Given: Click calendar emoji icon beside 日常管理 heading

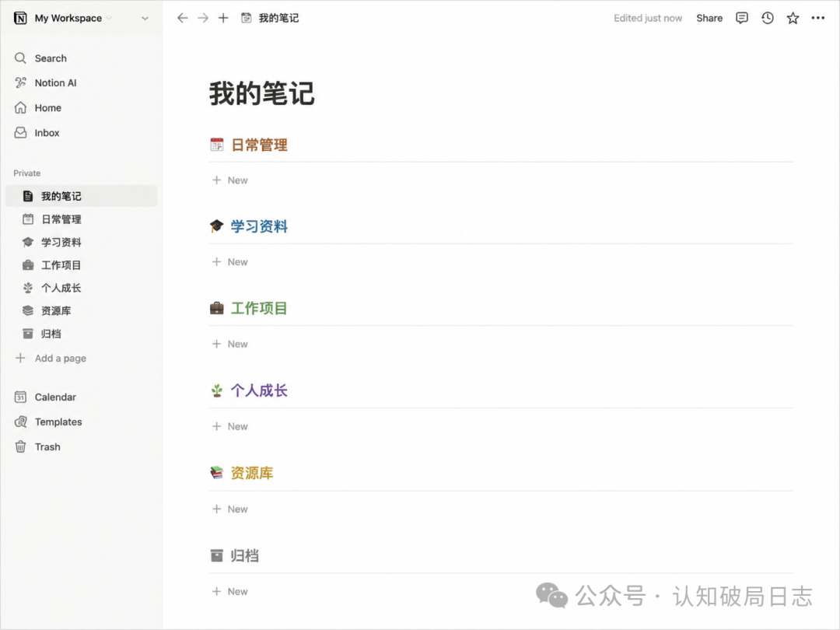Looking at the screenshot, I should click(x=217, y=145).
